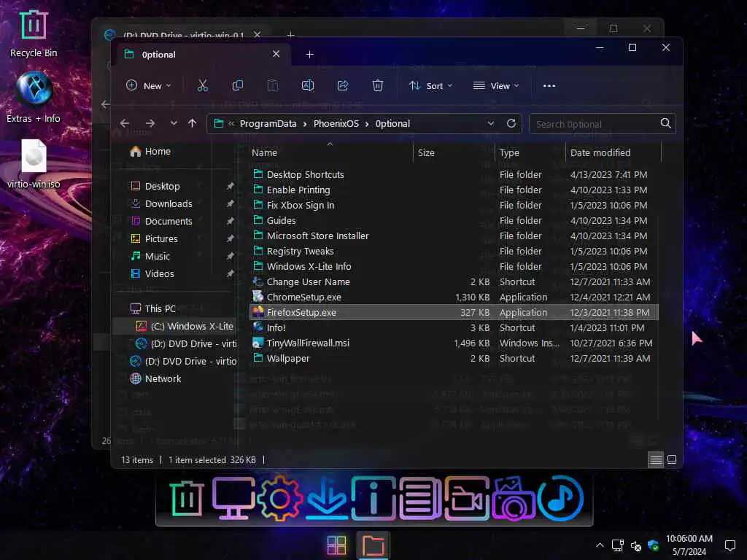Image resolution: width=747 pixels, height=560 pixels.
Task: Select Home in the navigation pane
Action: [x=158, y=152]
